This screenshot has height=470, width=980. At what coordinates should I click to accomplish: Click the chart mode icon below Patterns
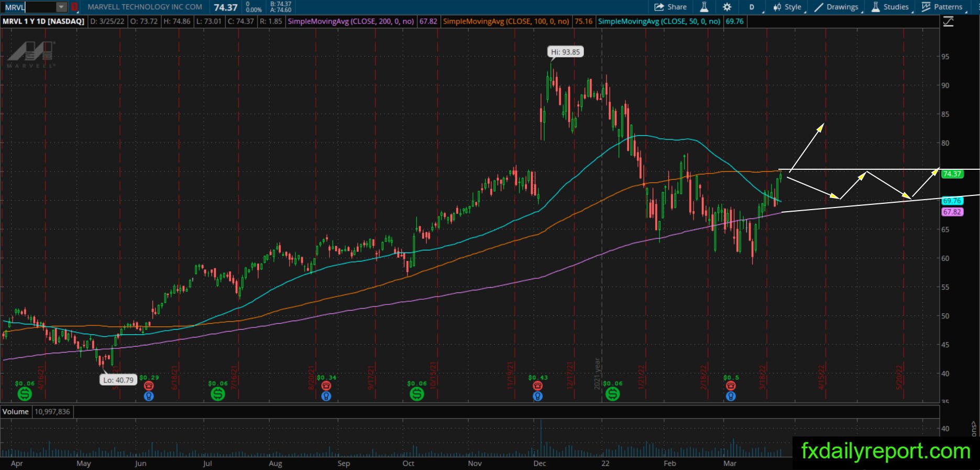pos(948,21)
